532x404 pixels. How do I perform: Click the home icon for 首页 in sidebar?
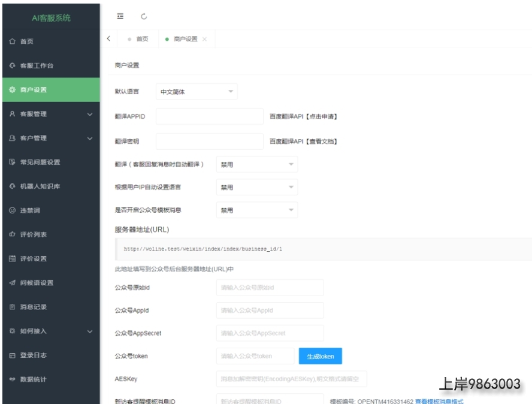pos(12,41)
